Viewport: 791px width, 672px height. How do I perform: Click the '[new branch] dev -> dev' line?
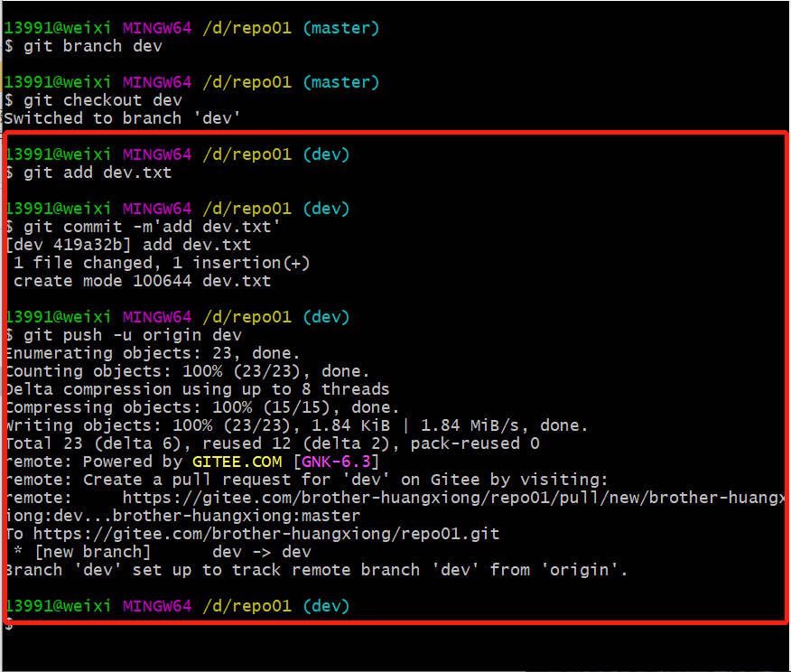[x=163, y=552]
